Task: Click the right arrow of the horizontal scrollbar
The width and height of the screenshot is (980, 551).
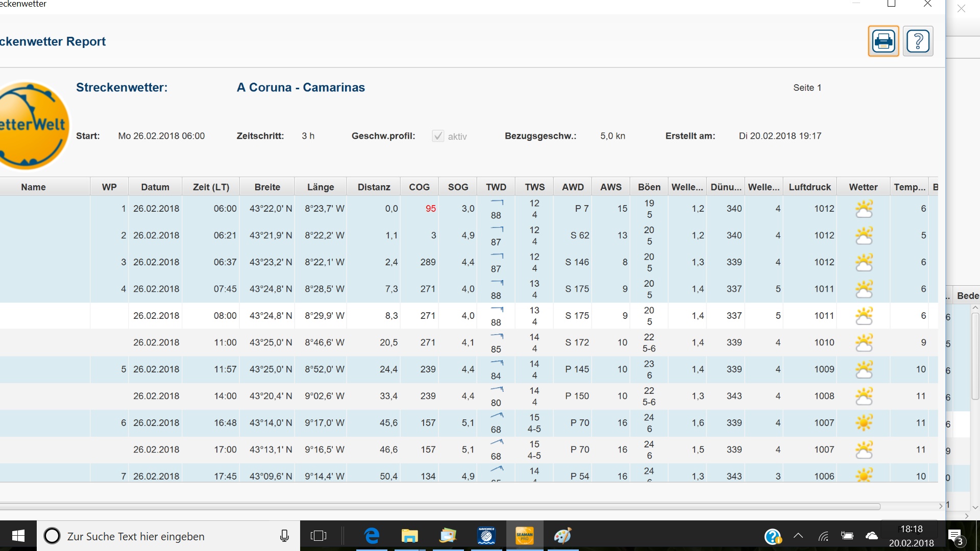Action: 940,506
